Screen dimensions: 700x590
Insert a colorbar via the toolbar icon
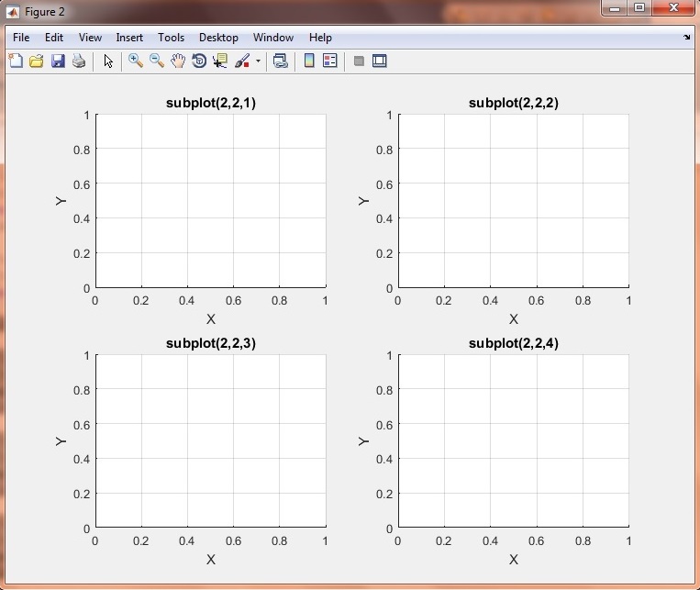tap(309, 61)
